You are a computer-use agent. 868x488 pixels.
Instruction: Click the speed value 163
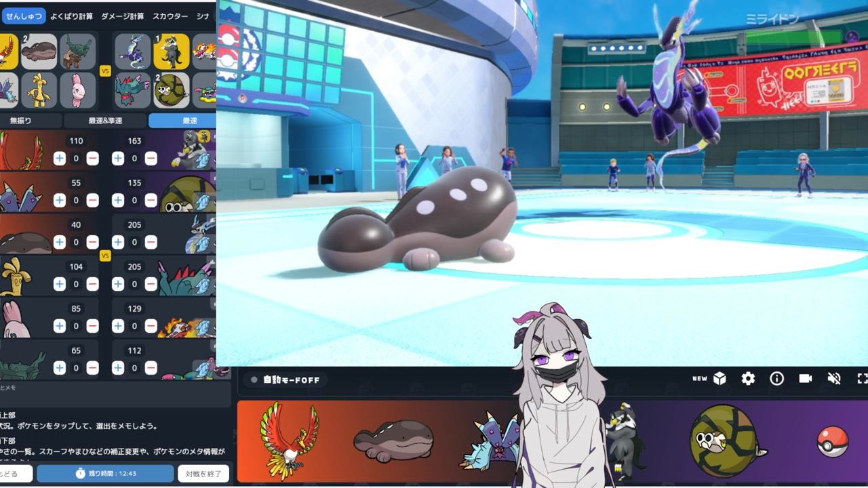[134, 141]
